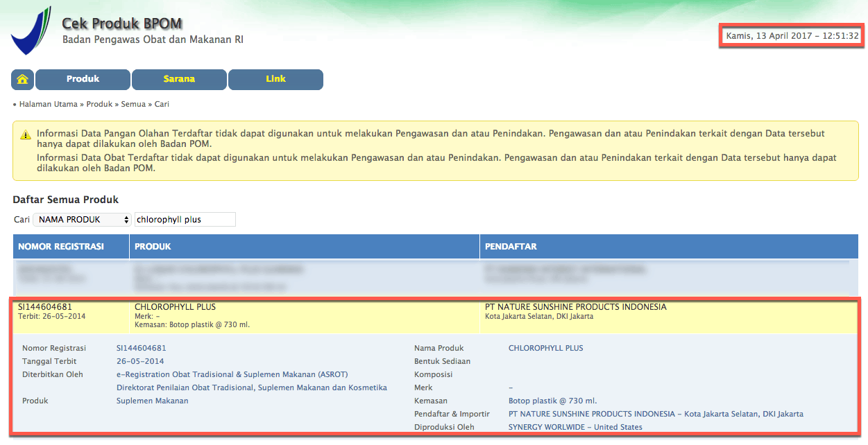Click the Komposisi label

click(434, 374)
